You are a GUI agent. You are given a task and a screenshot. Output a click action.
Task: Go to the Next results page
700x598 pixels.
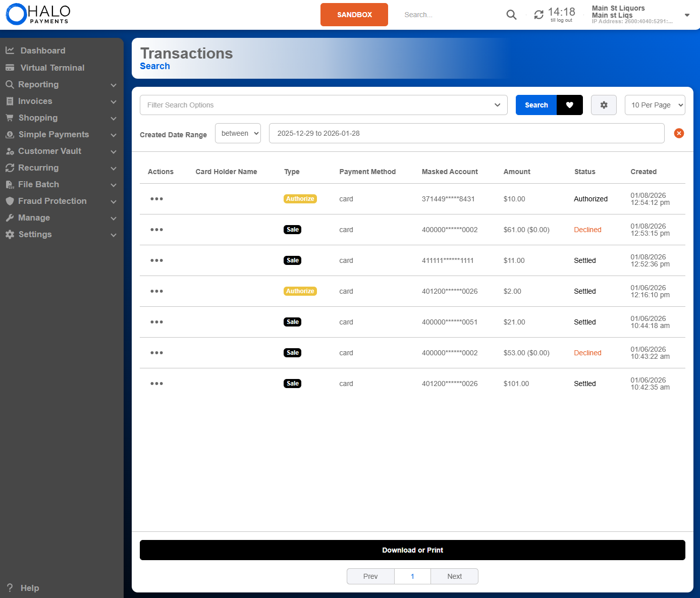click(x=454, y=576)
